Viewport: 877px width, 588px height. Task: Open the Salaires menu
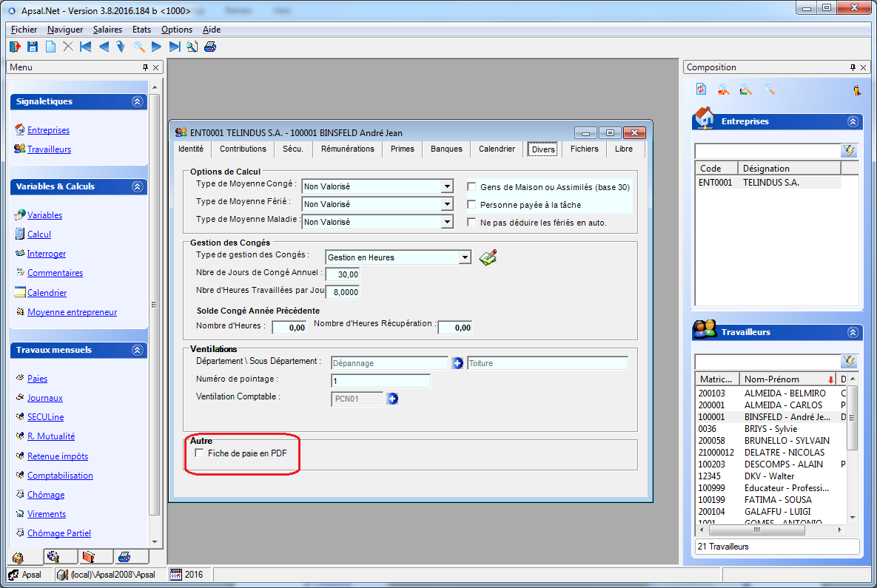[x=107, y=30]
